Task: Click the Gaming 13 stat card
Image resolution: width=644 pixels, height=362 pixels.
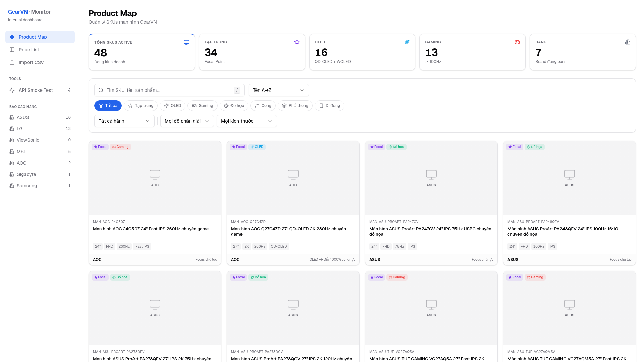Action: click(472, 52)
